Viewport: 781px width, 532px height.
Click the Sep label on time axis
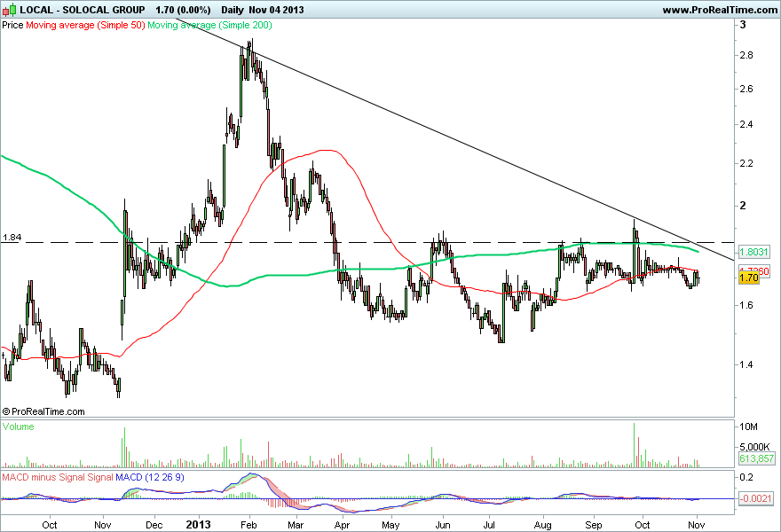click(593, 525)
